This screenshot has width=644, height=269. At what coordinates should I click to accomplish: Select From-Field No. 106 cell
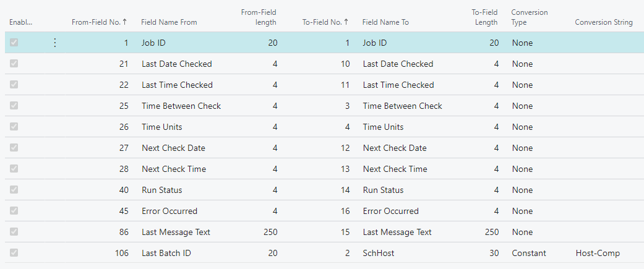[x=121, y=253]
